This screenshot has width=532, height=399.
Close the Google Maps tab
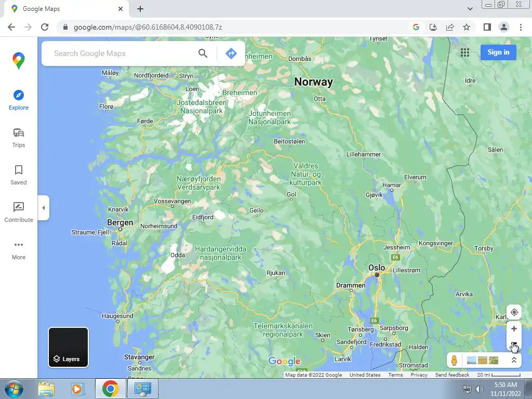coord(121,9)
